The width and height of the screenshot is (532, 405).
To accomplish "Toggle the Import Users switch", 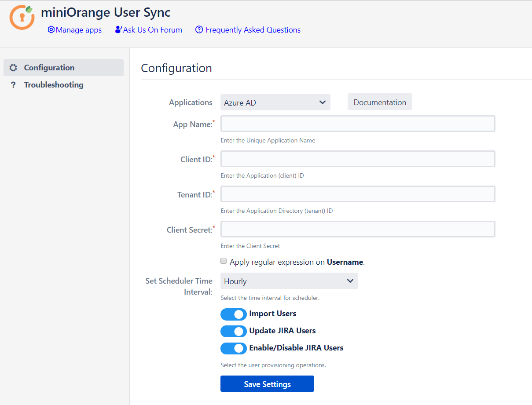I will pyautogui.click(x=234, y=314).
